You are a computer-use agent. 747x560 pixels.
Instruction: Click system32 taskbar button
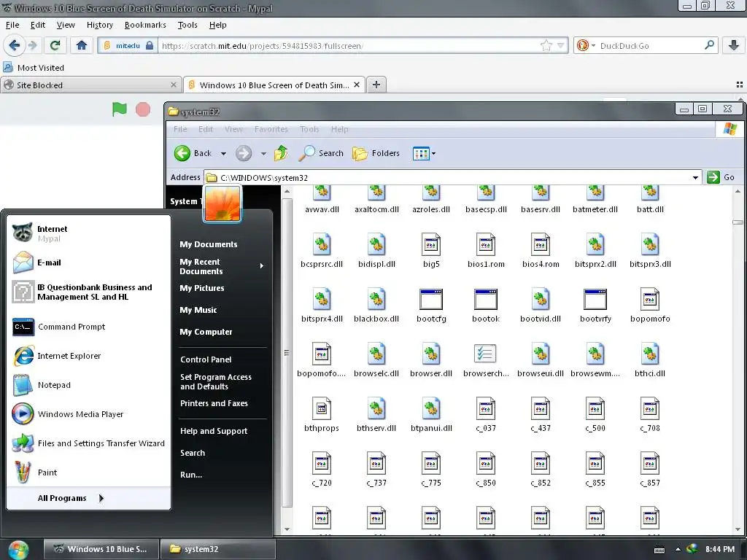click(x=217, y=549)
